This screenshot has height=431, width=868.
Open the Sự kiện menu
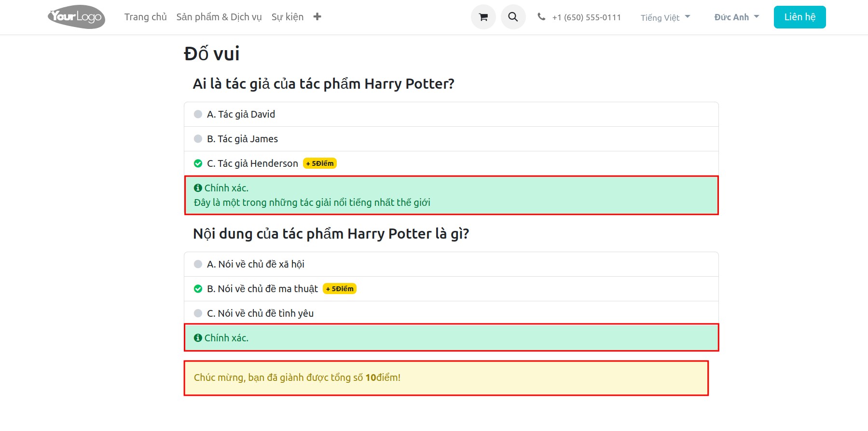tap(288, 17)
